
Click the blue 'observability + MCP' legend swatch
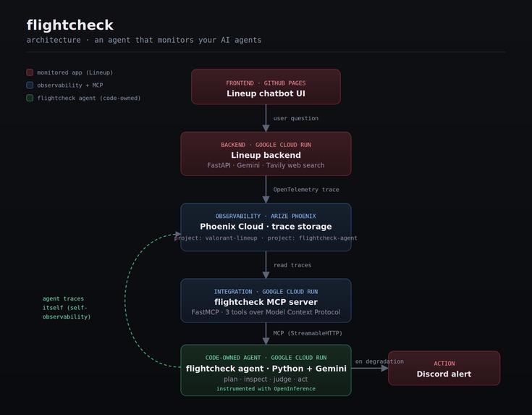point(30,85)
